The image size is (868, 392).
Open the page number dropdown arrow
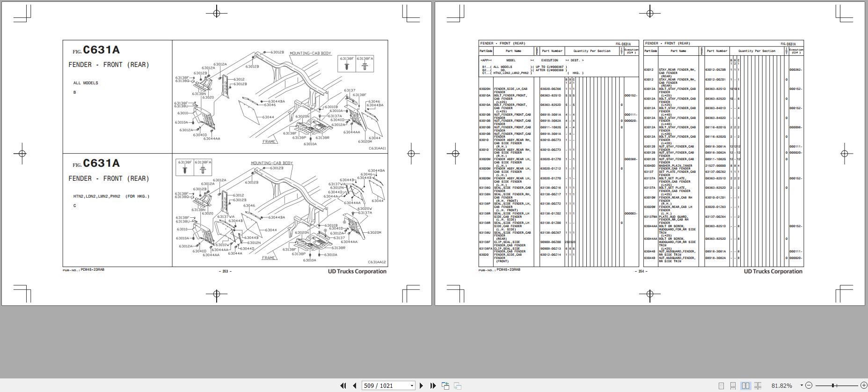point(412,385)
